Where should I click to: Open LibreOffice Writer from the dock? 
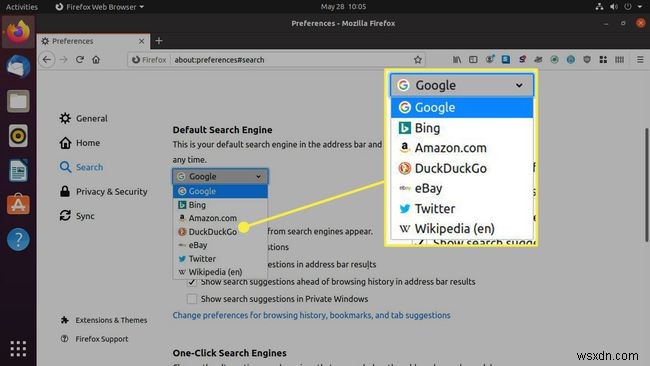[x=18, y=170]
